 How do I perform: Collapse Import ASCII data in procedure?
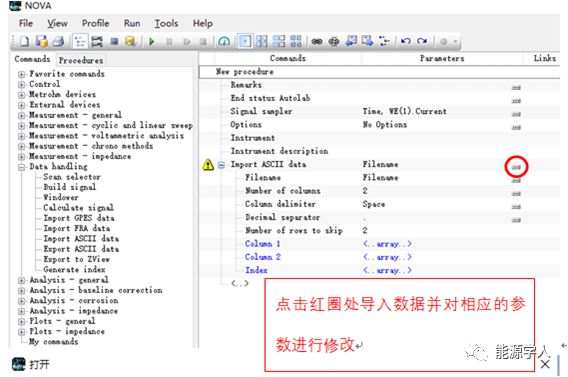tap(221, 165)
